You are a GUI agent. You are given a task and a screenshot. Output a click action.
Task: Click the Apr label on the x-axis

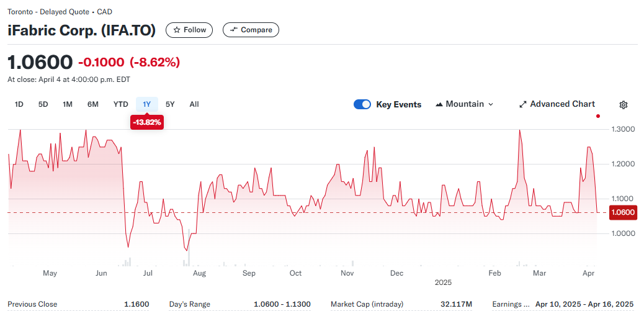[589, 273]
